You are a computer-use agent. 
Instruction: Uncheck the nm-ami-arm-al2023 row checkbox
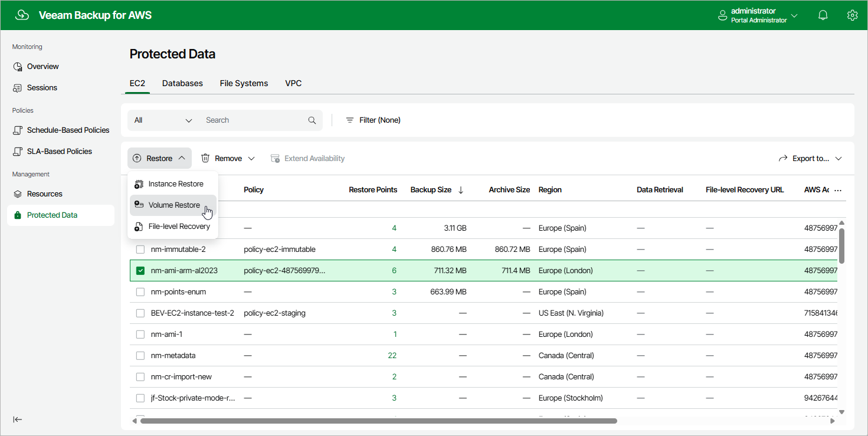[x=140, y=271]
